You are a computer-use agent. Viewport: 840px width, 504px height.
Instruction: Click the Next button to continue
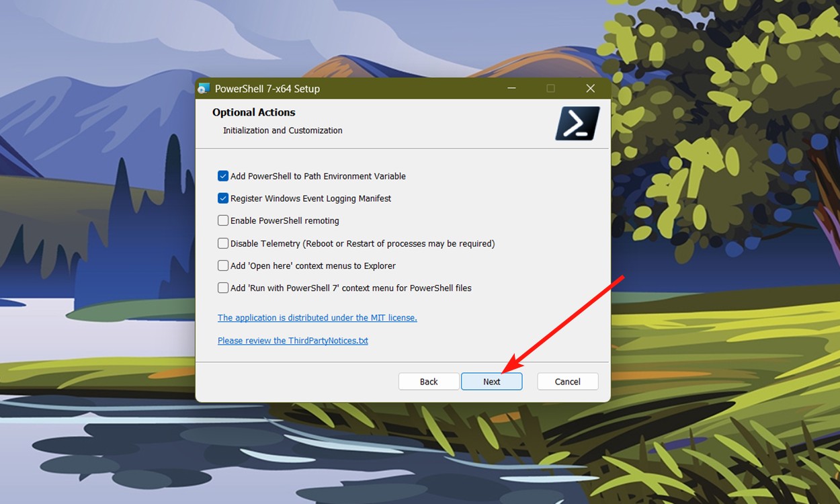click(491, 381)
